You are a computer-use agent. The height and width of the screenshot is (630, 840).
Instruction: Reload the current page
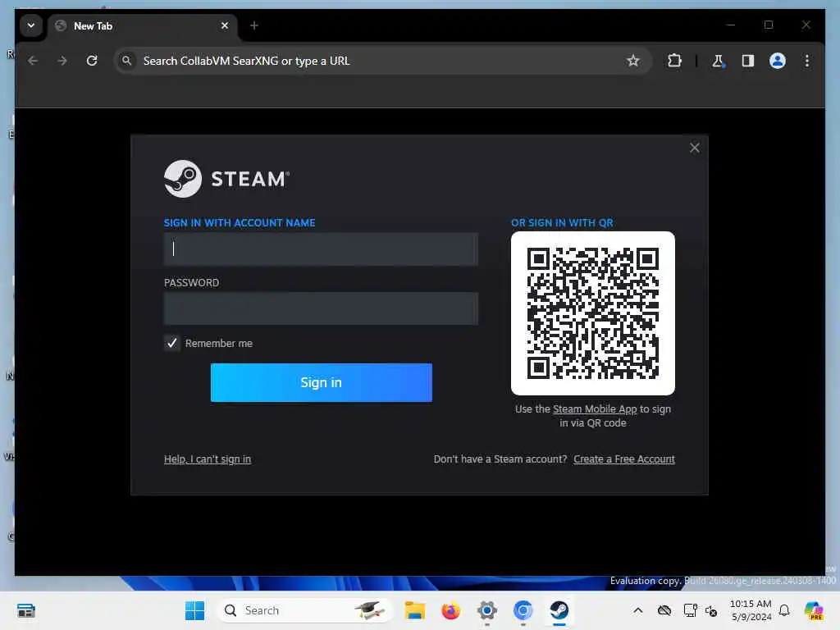tap(92, 61)
